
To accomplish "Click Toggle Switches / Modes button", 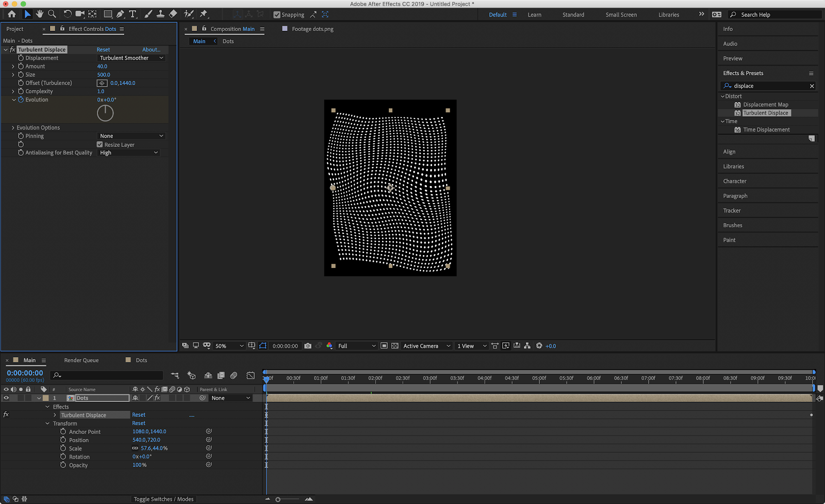I will pyautogui.click(x=163, y=499).
